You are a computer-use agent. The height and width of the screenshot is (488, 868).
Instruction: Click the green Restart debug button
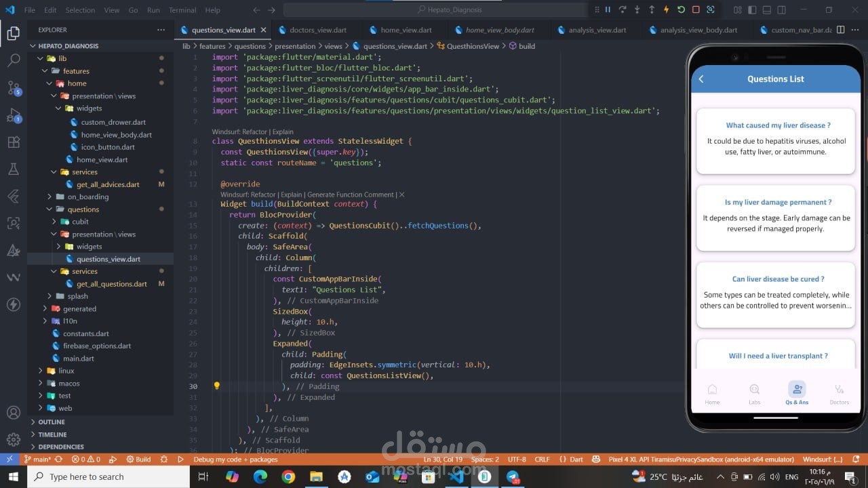click(682, 9)
